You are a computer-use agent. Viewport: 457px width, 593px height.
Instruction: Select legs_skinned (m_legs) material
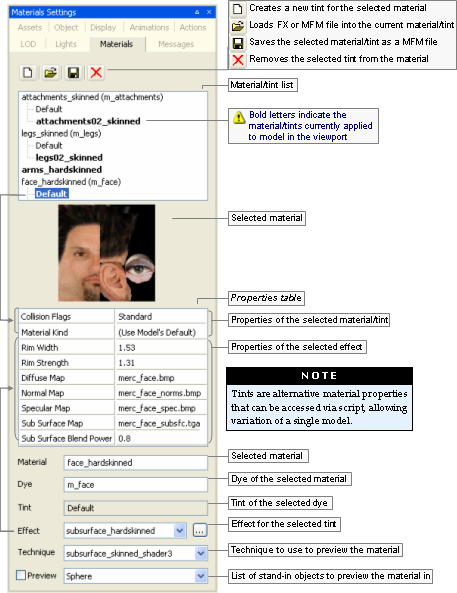click(x=61, y=134)
